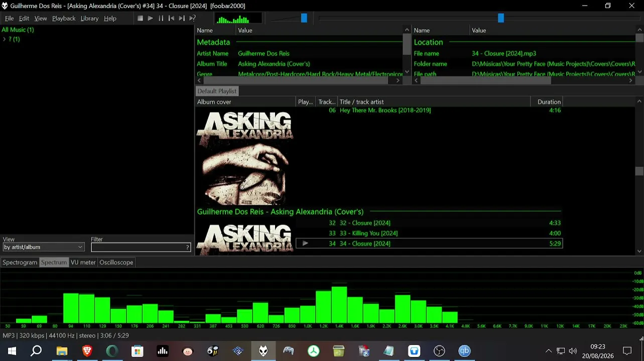644x361 pixels.
Task: Click Value header in Location panel
Action: tap(552, 30)
